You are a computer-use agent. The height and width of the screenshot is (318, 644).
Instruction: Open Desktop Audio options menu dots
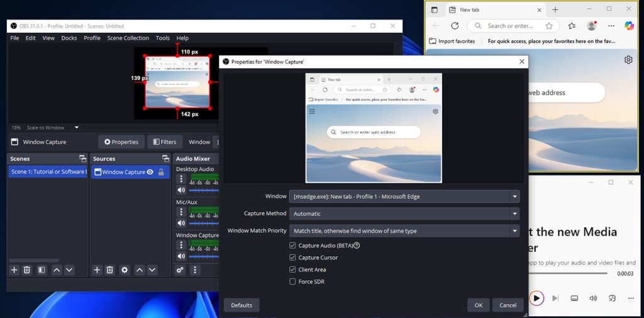point(181,179)
